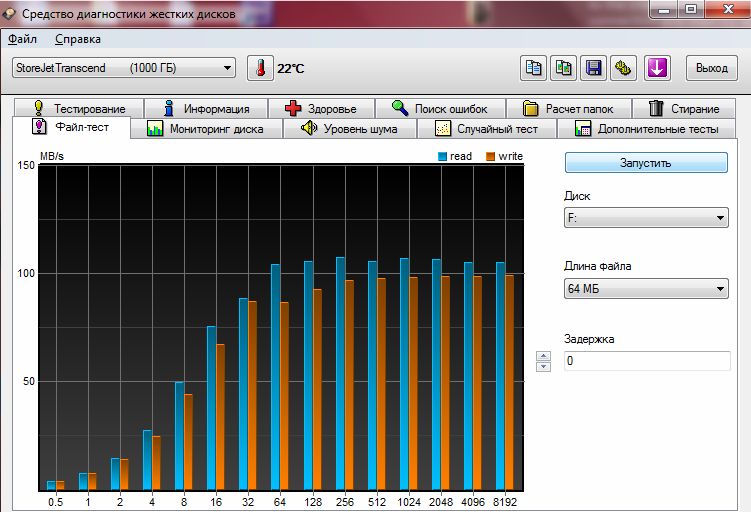This screenshot has height=512, width=751.
Task: Open the Файл menu
Action: click(x=22, y=39)
